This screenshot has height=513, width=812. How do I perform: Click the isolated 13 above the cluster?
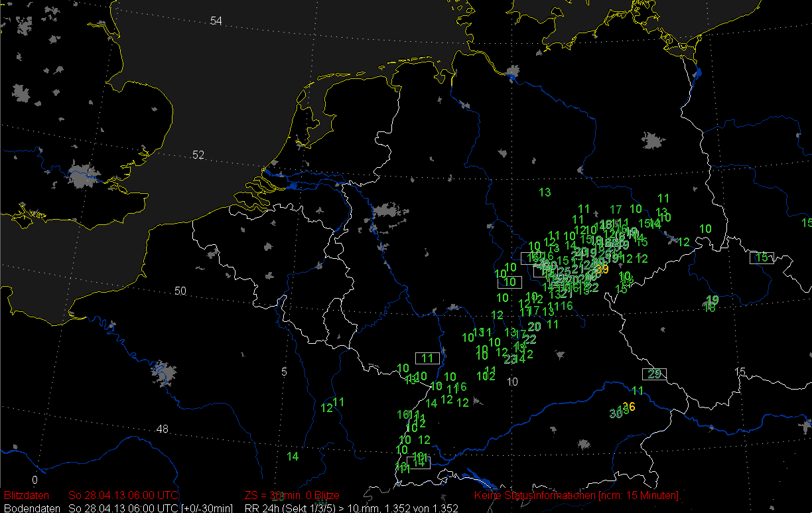click(545, 192)
